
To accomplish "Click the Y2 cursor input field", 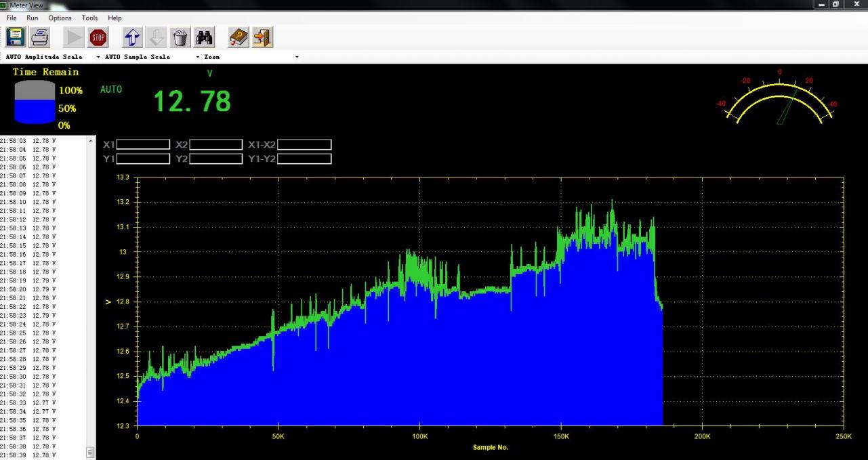I will [216, 159].
